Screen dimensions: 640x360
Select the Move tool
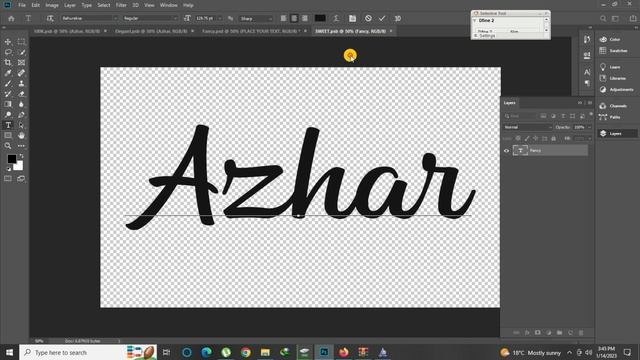(x=8, y=42)
